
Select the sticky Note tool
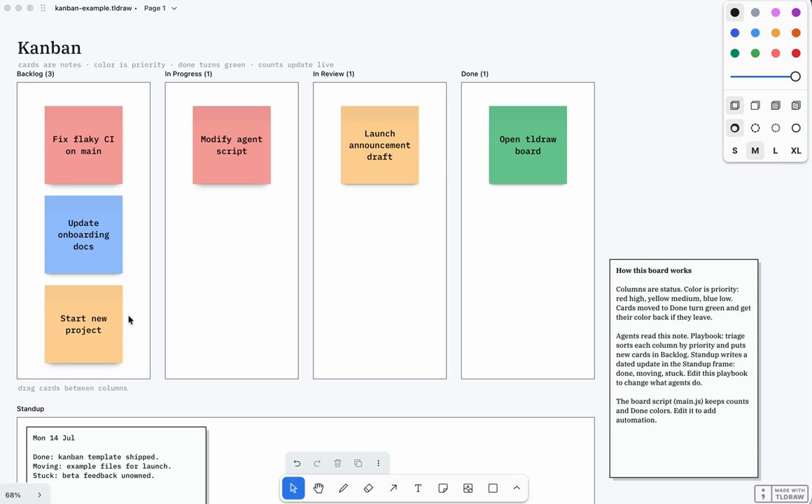(443, 488)
